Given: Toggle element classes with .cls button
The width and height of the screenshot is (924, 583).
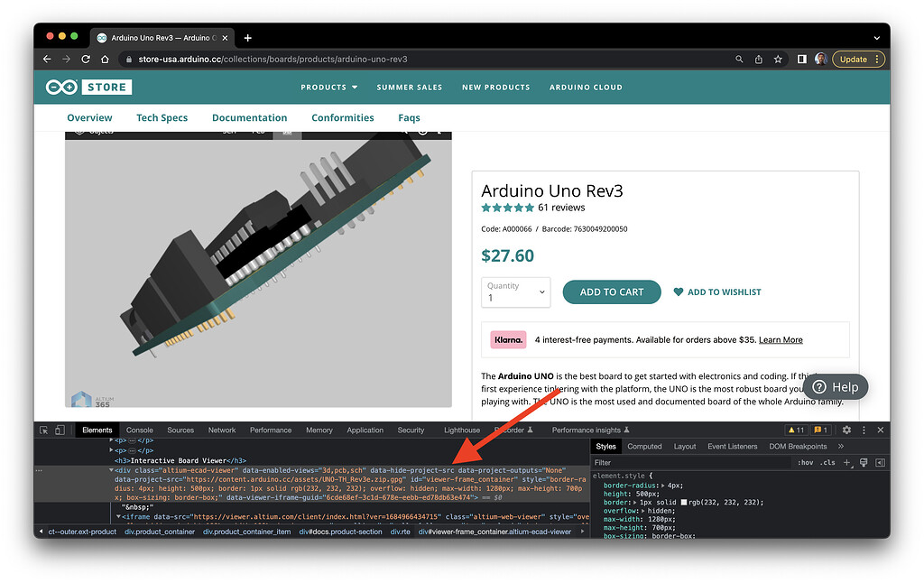Looking at the screenshot, I should [827, 462].
